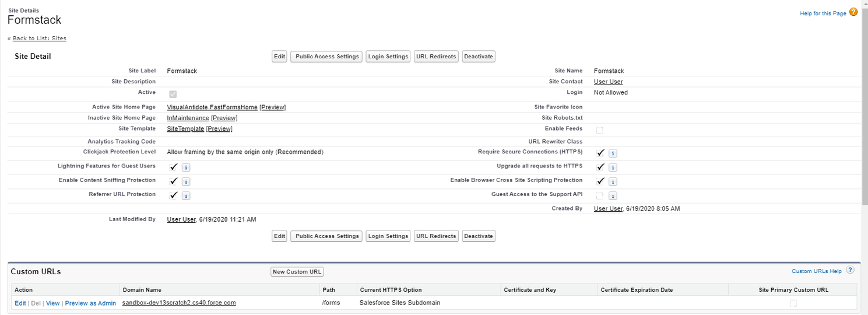
Task: Toggle Site Primary Custom URL checkbox
Action: pyautogui.click(x=793, y=303)
